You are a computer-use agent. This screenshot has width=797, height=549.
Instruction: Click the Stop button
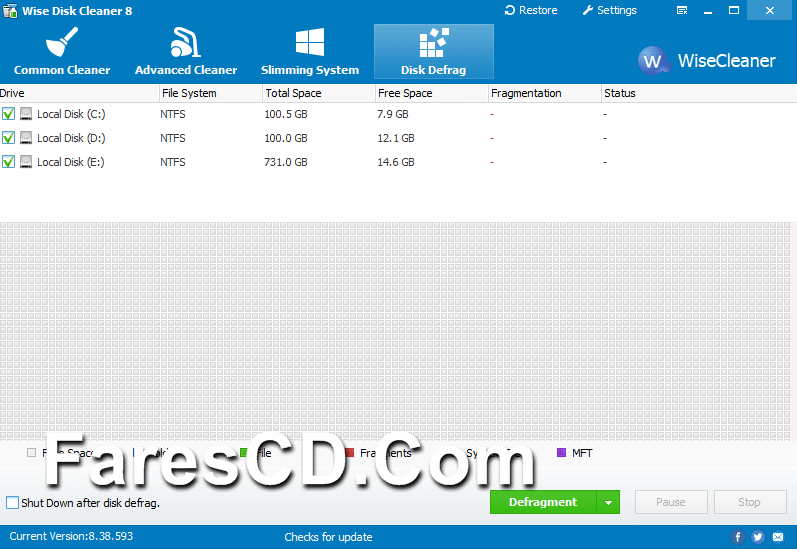[750, 502]
